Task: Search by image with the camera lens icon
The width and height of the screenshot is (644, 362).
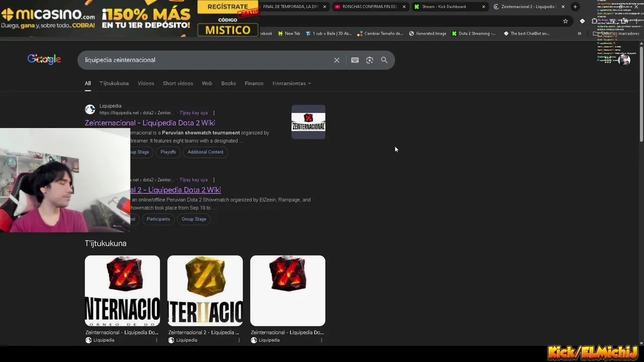Action: [369, 60]
